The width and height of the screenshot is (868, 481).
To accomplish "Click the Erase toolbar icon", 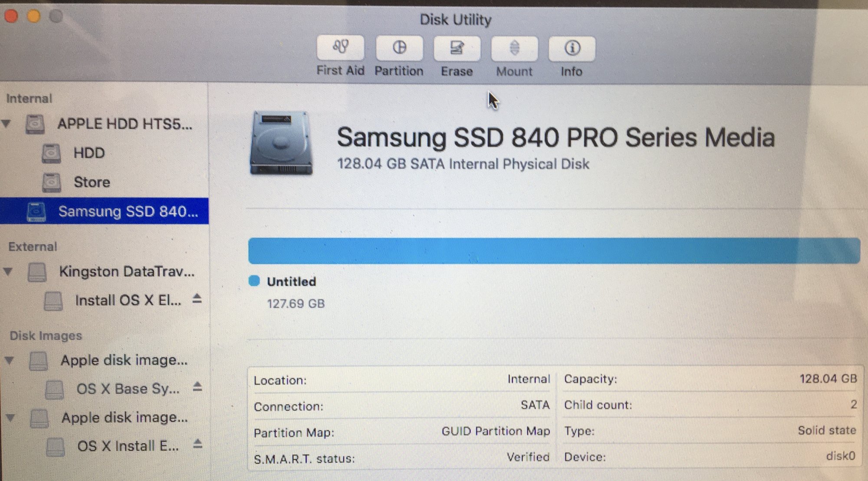I will (457, 48).
